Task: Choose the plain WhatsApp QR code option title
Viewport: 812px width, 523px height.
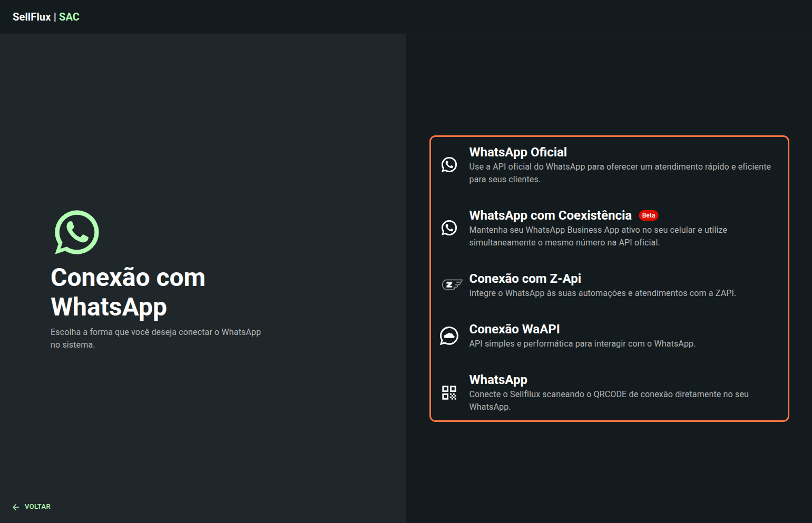Action: click(498, 380)
